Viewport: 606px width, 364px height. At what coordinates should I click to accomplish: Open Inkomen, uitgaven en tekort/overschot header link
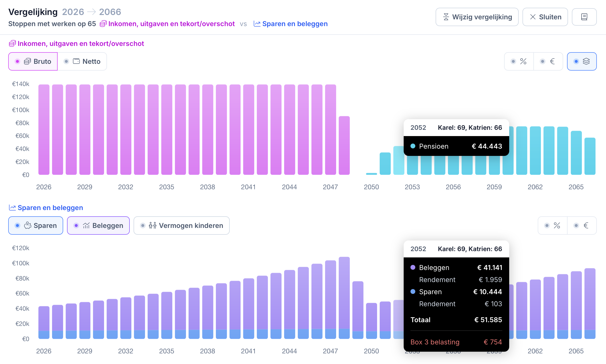[x=167, y=24]
